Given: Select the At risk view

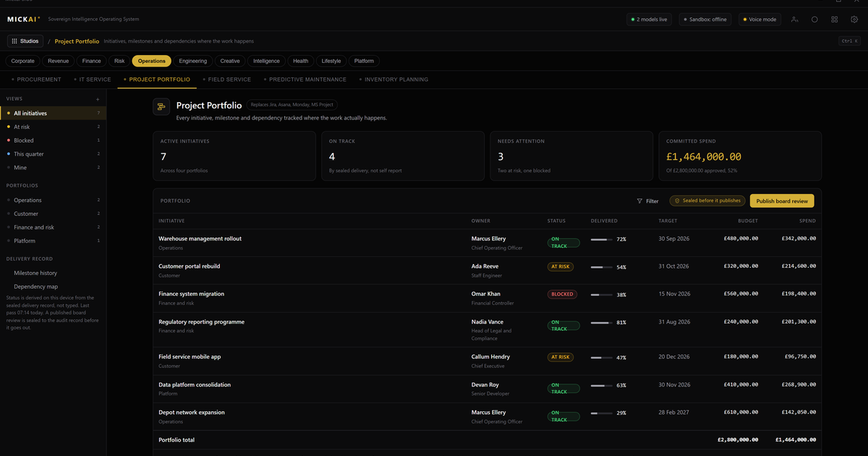Looking at the screenshot, I should point(53,127).
